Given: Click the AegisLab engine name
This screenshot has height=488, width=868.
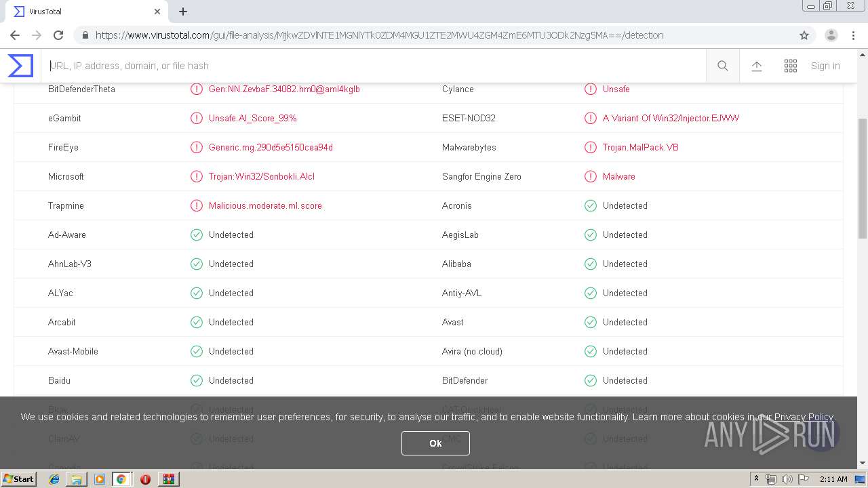Looking at the screenshot, I should click(x=460, y=235).
